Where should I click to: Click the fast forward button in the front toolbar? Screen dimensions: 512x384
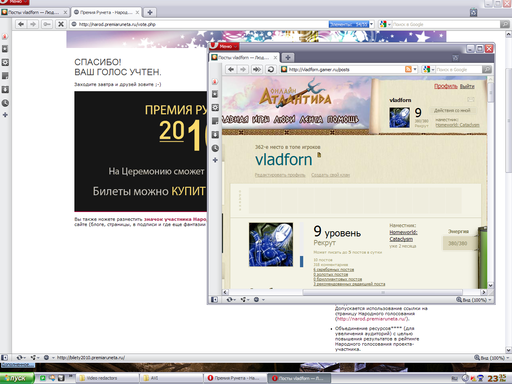[x=257, y=69]
